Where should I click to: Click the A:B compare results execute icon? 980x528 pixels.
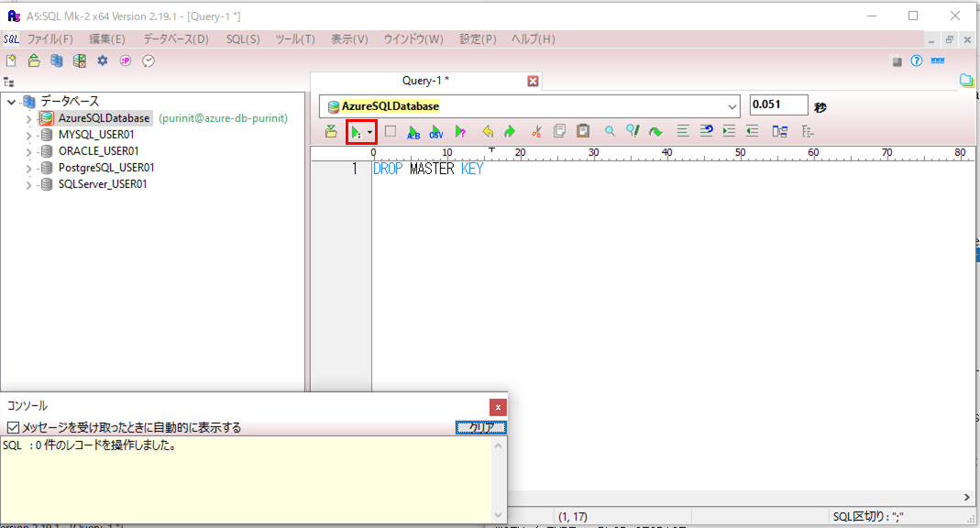[413, 132]
